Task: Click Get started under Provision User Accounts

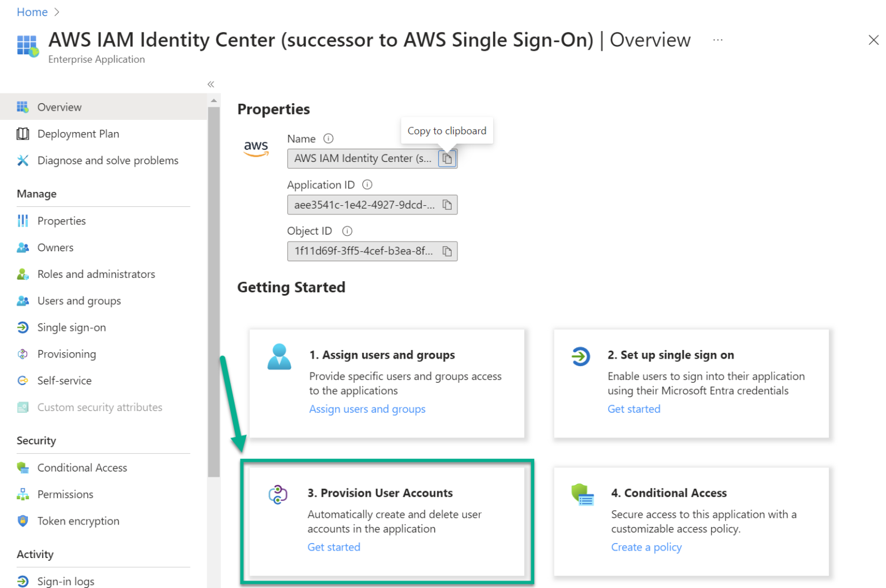Action: tap(333, 546)
